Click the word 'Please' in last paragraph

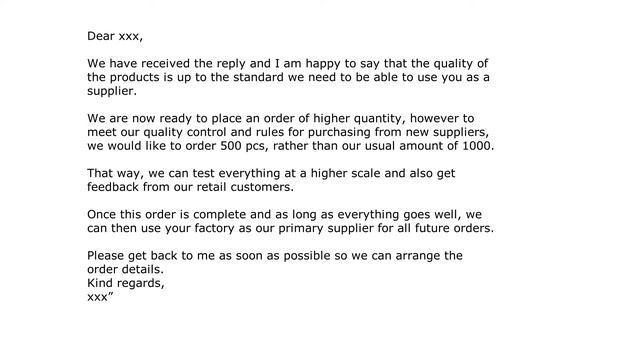(105, 256)
